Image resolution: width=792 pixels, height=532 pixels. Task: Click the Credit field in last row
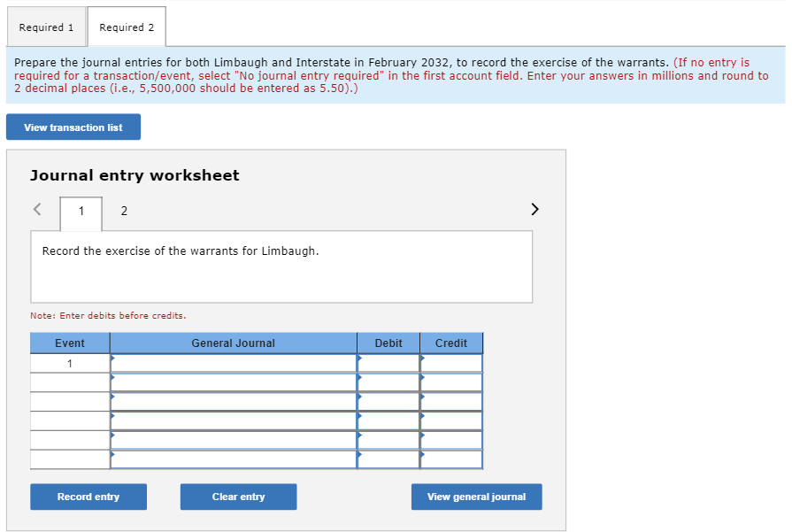[451, 459]
